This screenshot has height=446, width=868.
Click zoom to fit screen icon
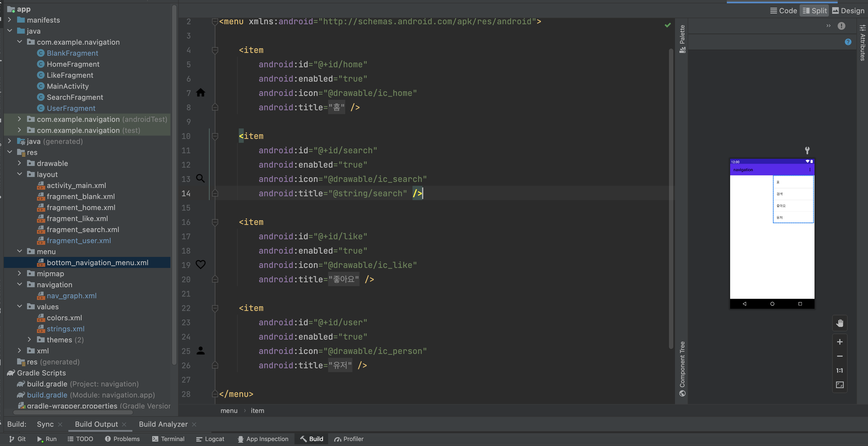pyautogui.click(x=839, y=385)
